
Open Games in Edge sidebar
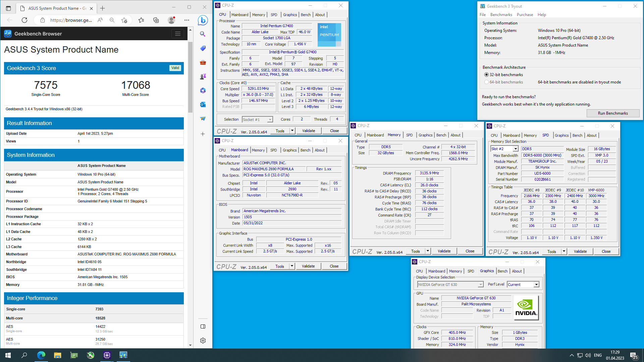(x=203, y=76)
